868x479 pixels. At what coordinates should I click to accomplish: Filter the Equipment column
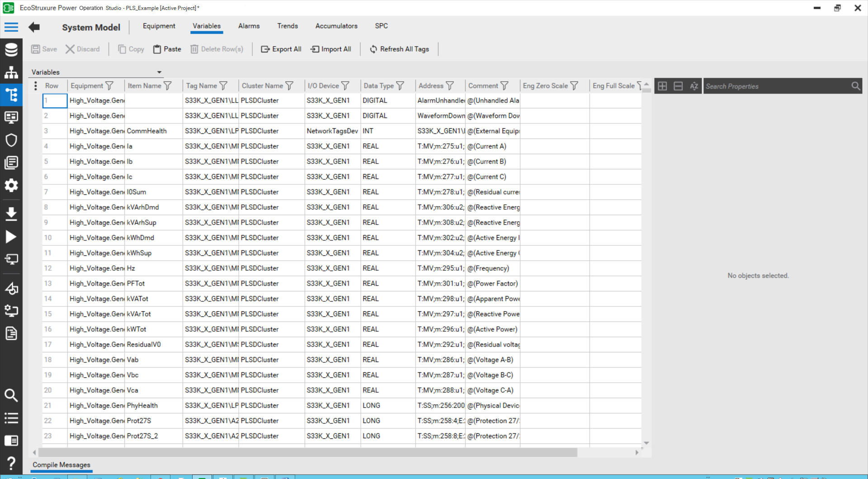[x=109, y=86]
